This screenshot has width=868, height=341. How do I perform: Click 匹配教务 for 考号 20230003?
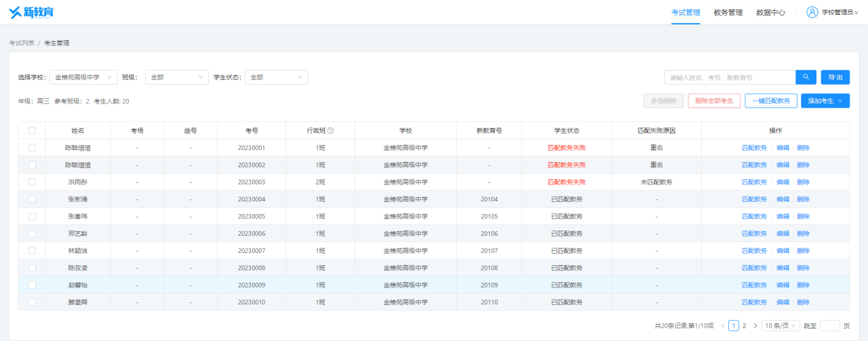[754, 182]
